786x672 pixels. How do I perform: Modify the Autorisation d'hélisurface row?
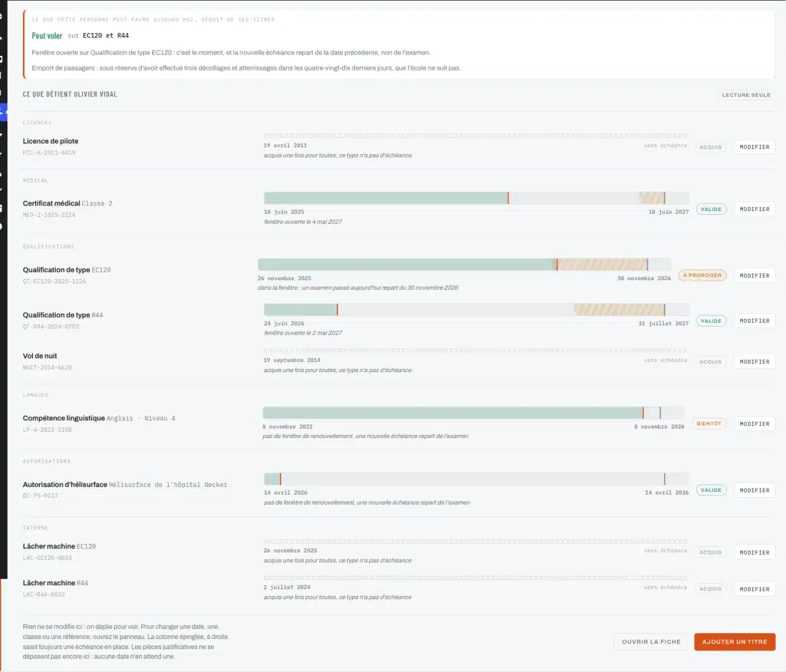754,491
